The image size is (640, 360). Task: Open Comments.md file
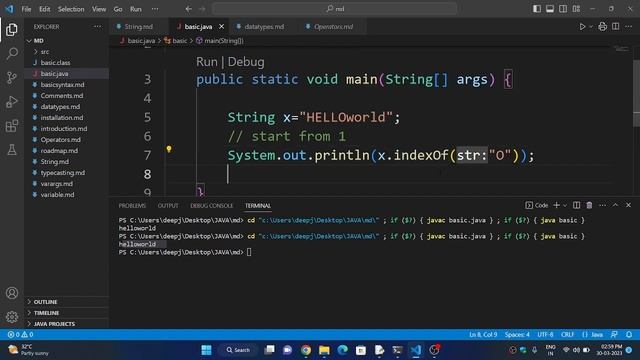pyautogui.click(x=62, y=96)
